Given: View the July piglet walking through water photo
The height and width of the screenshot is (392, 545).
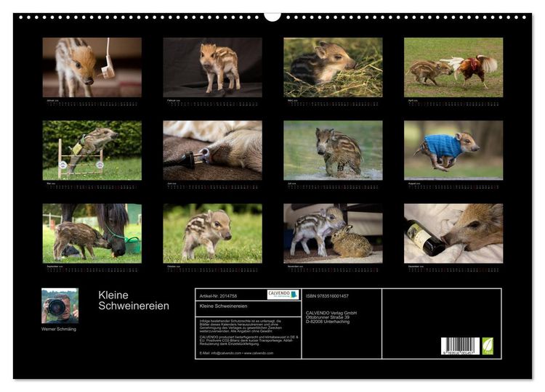Looking at the screenshot, I should coord(333,150).
